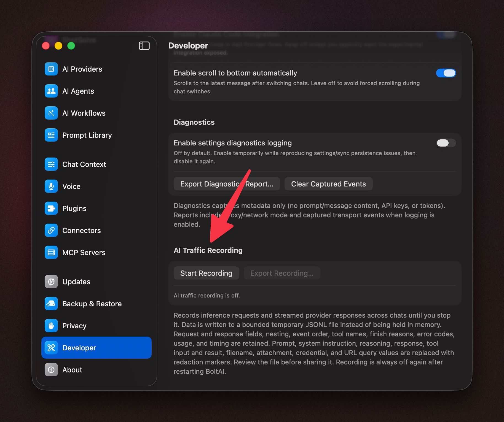Click the AI Providers chip icon
504x422 pixels.
pyautogui.click(x=51, y=69)
